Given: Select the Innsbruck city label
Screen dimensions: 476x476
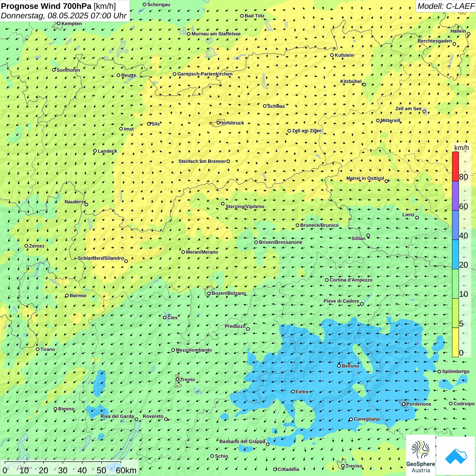Looking at the screenshot, I should pos(233,123).
